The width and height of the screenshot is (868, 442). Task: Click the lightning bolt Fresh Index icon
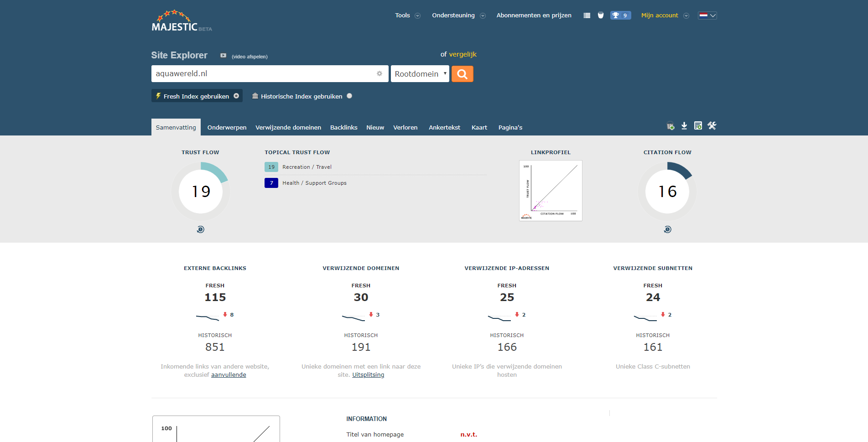(158, 96)
